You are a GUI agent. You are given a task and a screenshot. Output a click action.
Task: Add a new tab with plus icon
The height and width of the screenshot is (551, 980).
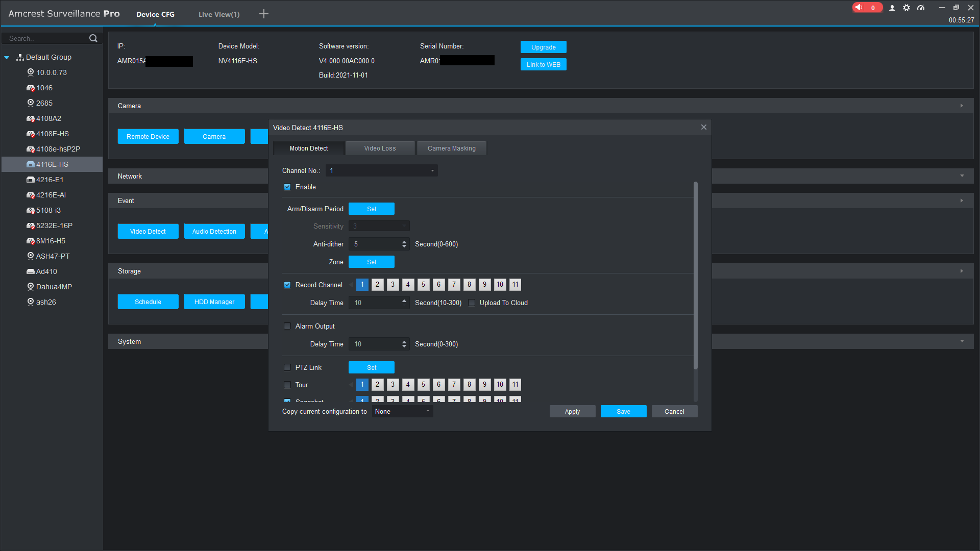click(263, 14)
